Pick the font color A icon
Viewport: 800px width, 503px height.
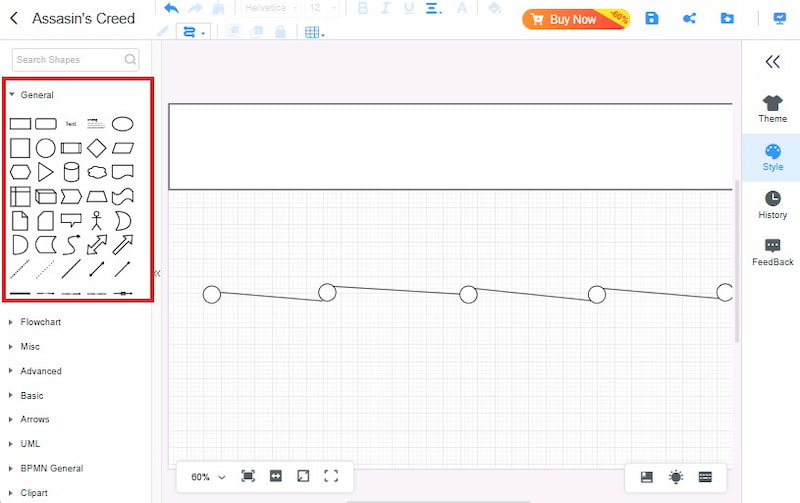[462, 8]
